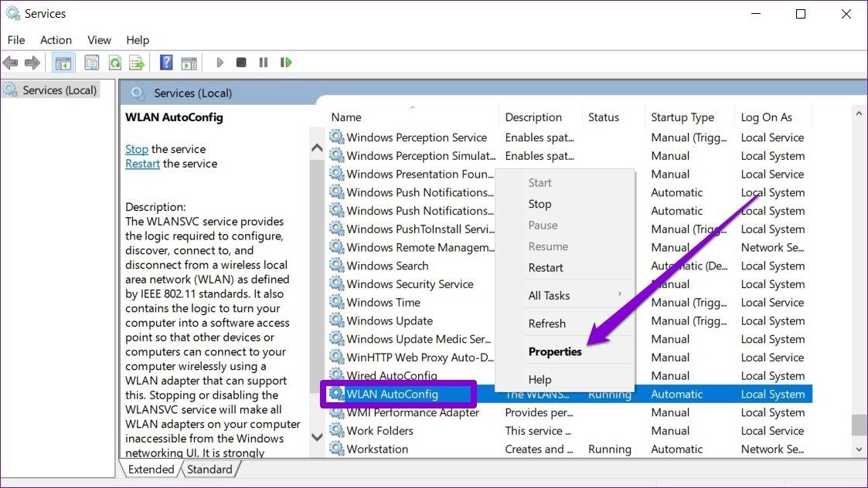Click the Restart the service link

point(142,164)
